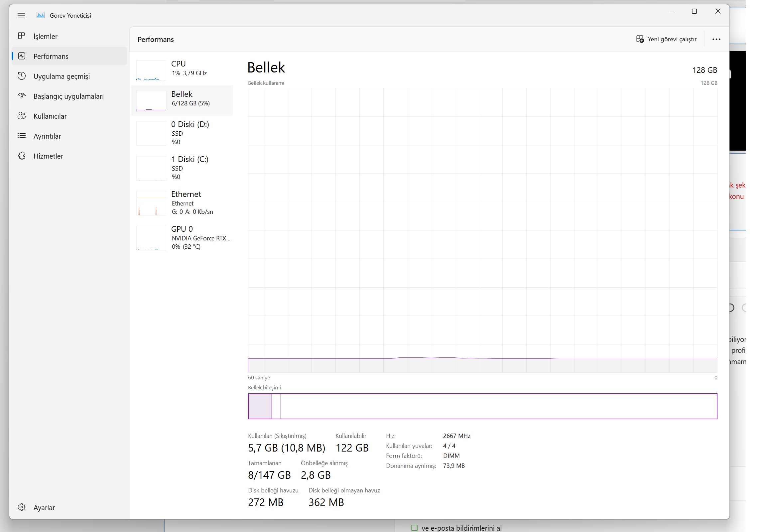Viewport: 766px width, 532px height.
Task: Click the Hizmetler puzzle icon
Action: click(21, 156)
